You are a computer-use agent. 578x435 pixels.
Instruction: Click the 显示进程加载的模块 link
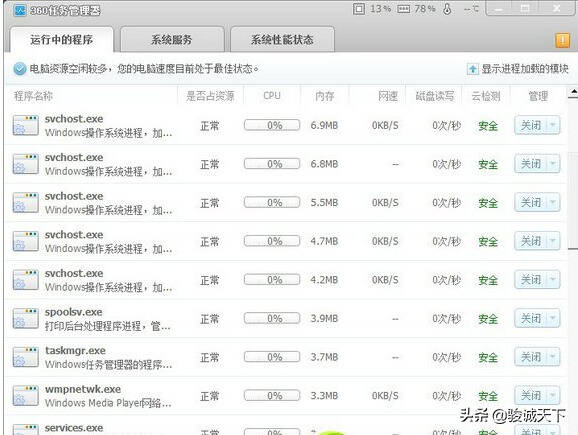[525, 69]
